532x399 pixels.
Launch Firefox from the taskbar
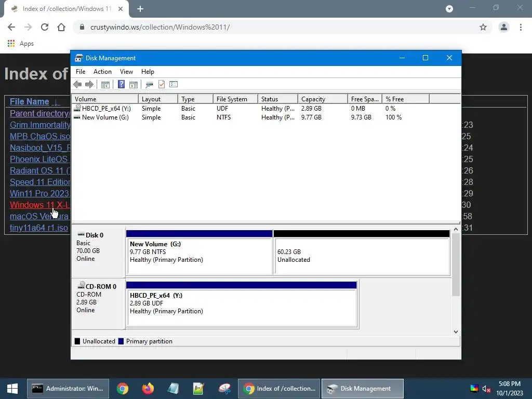tap(148, 389)
